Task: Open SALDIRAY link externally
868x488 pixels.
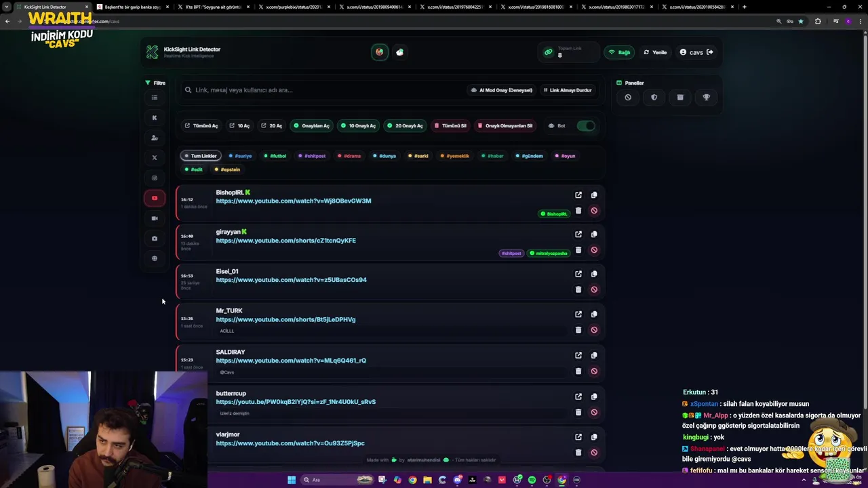Action: point(578,355)
